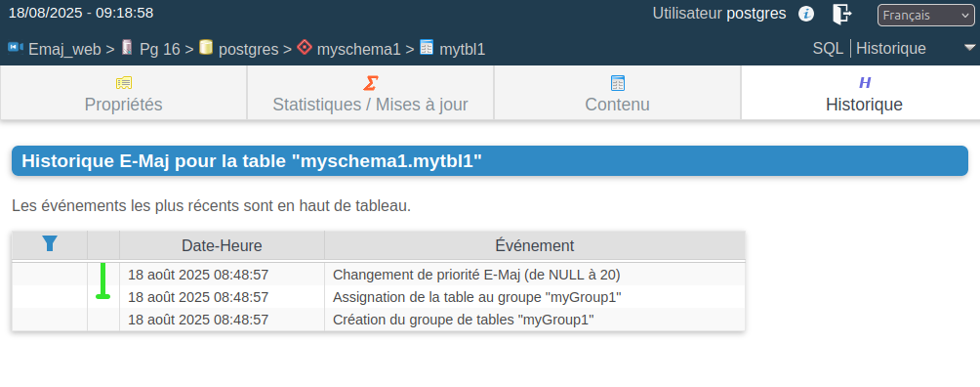Click the date cell of the Création du groupe row
This screenshot has width=980, height=387.
[222, 320]
